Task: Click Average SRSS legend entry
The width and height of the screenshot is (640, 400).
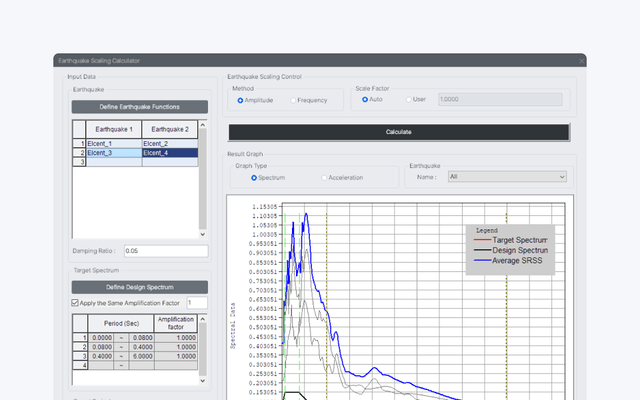Action: (x=508, y=260)
